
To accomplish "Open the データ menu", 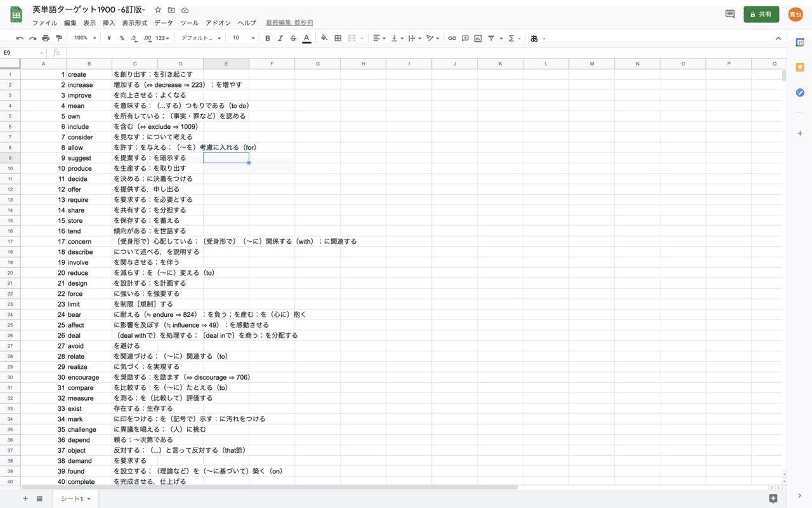I will click(163, 22).
